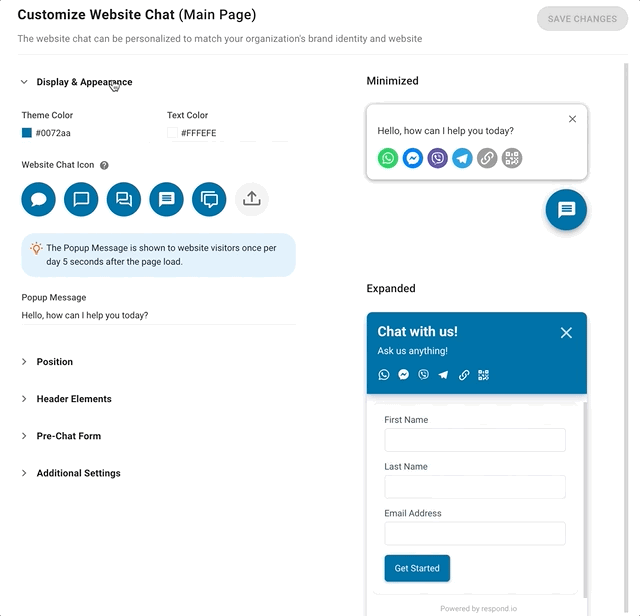Image resolution: width=640 pixels, height=616 pixels.
Task: Upload a custom website chat icon
Action: (252, 199)
